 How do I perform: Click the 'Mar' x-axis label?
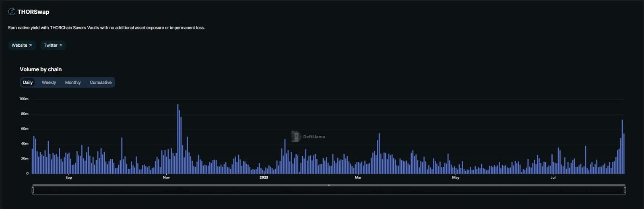[358, 178]
